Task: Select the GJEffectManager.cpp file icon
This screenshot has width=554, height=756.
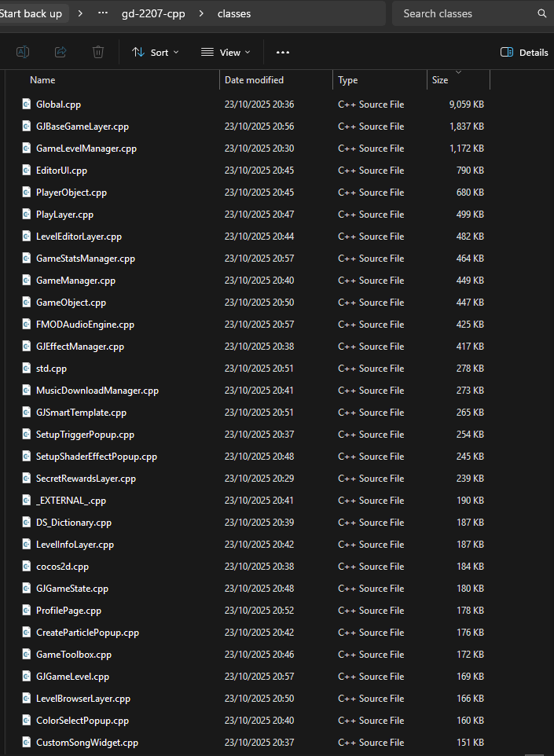Action: pos(27,347)
